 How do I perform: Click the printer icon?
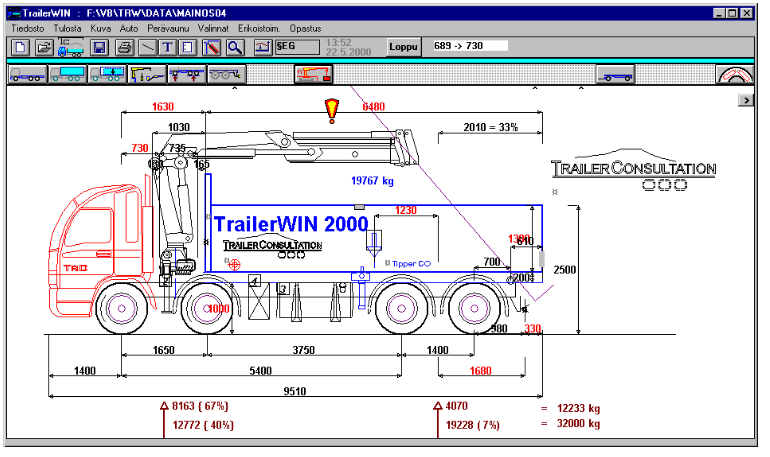[x=124, y=47]
